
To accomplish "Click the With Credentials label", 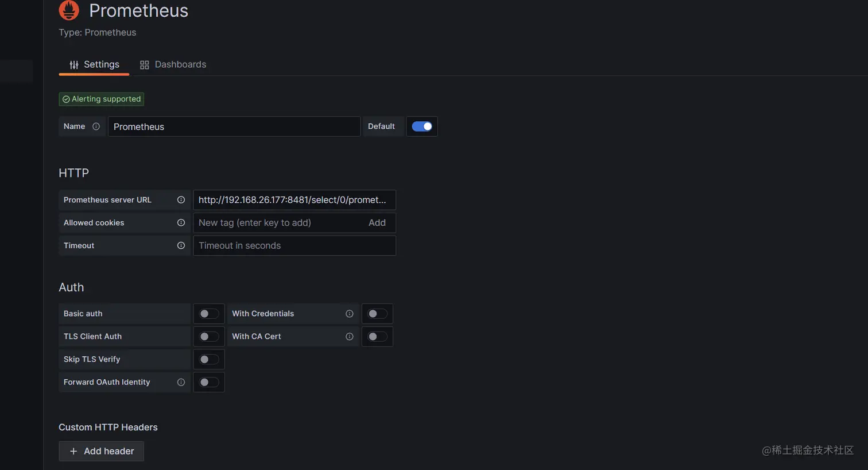I will [263, 314].
